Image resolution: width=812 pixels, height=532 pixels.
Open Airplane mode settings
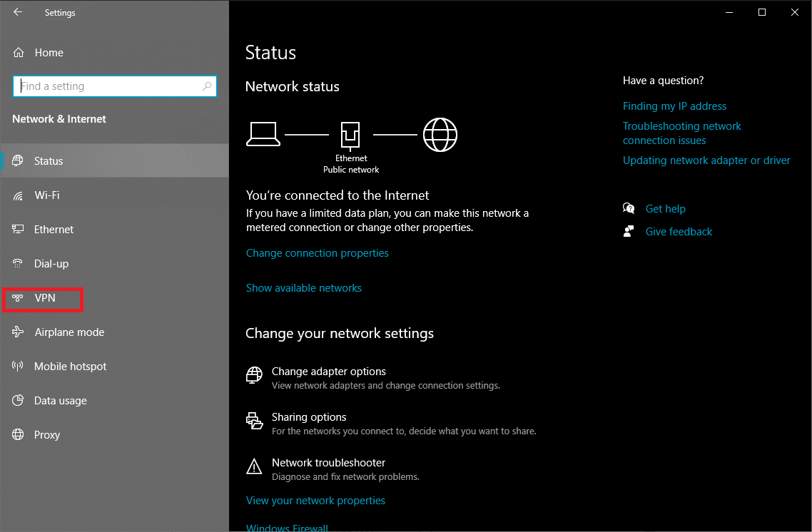(x=114, y=332)
